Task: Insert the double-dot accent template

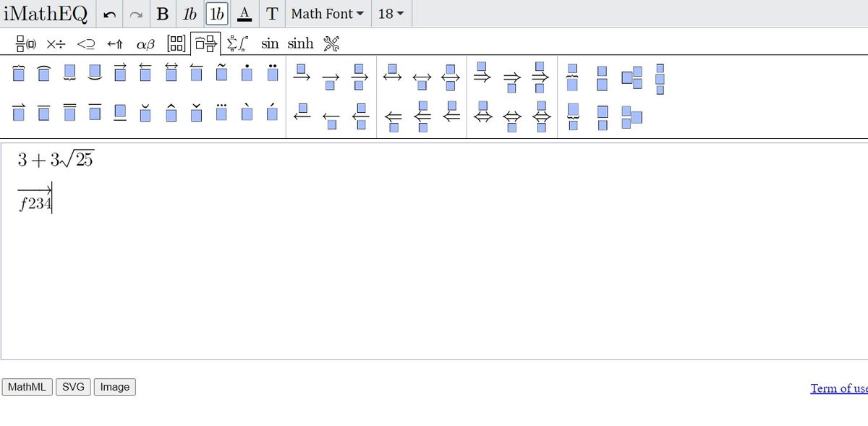Action: click(x=272, y=72)
